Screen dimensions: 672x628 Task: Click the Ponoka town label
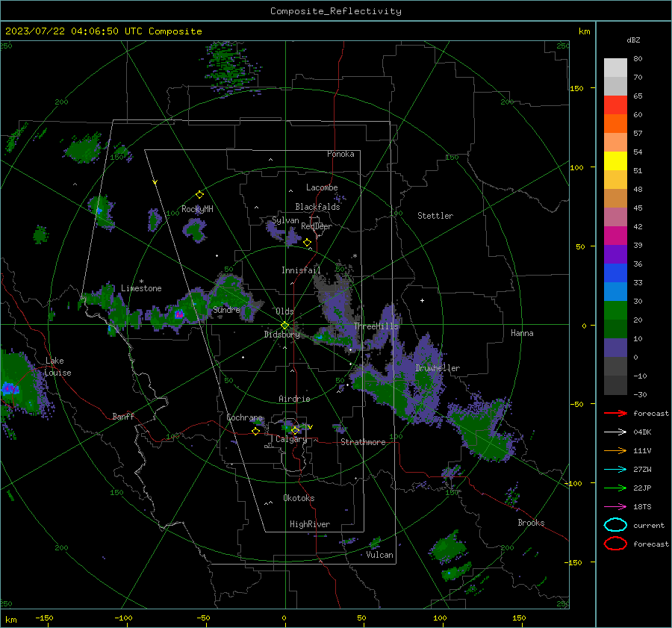click(340, 154)
